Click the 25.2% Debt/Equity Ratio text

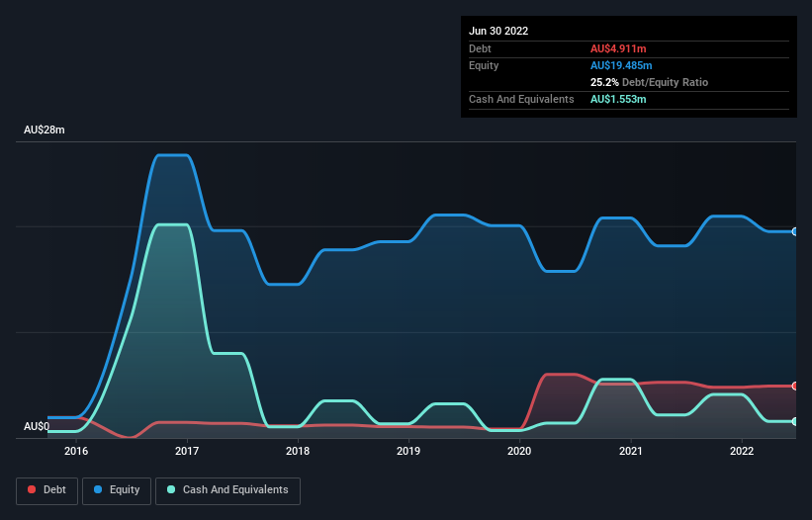click(x=649, y=82)
